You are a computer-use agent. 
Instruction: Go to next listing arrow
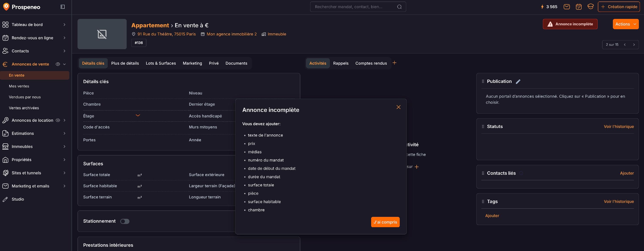634,45
